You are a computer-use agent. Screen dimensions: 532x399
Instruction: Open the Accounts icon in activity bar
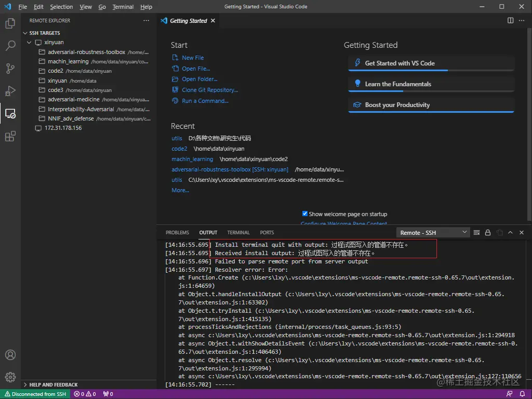coord(10,355)
